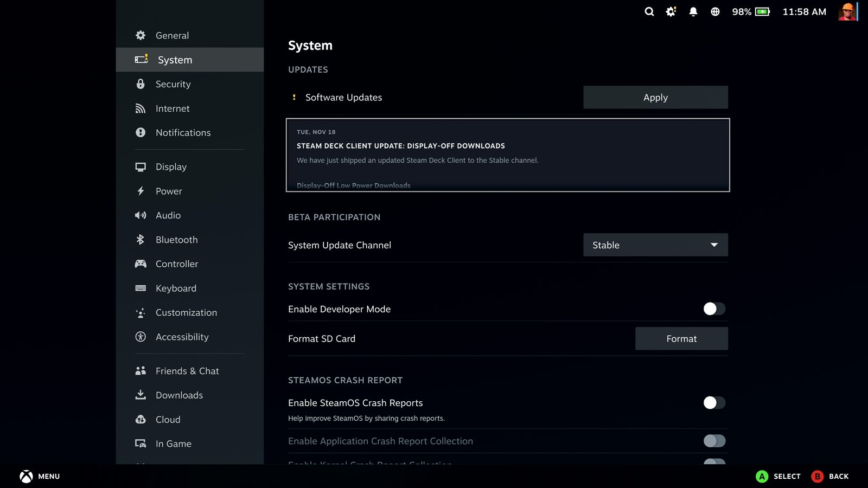Format the SD card
The image size is (868, 488).
point(681,338)
